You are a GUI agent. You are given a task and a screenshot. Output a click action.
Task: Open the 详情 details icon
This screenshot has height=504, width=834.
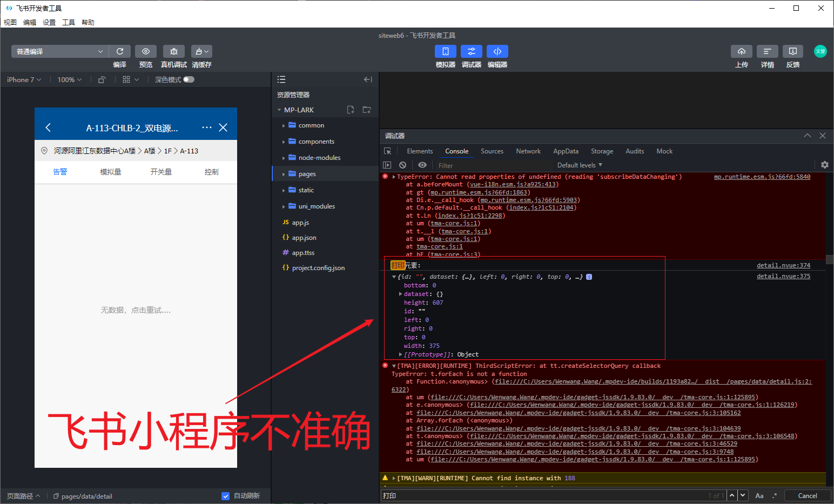[768, 51]
